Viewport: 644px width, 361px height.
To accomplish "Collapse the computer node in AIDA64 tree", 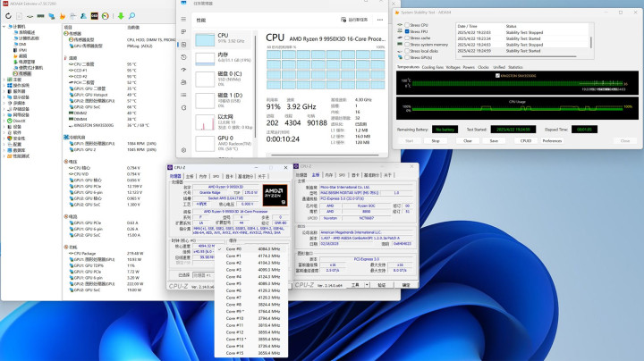I will pyautogui.click(x=4, y=28).
